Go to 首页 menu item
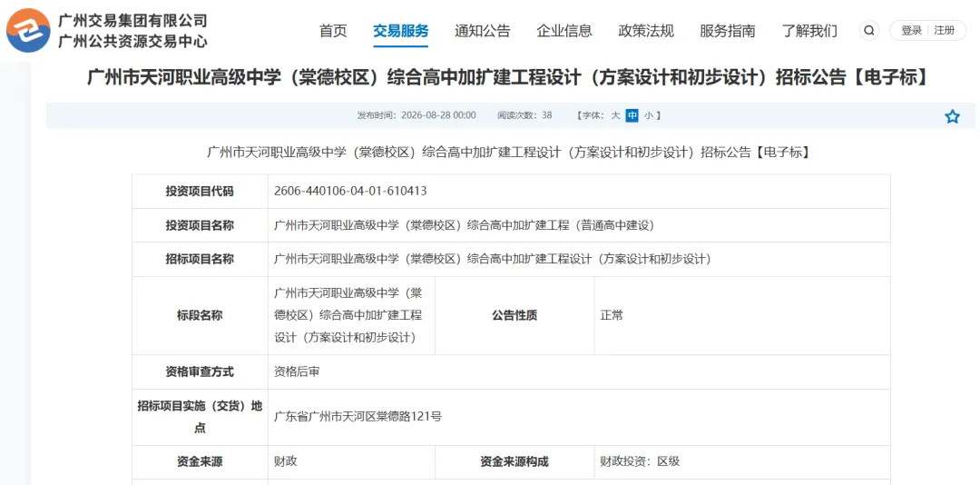Screen dimensions: 980x485 click(x=332, y=31)
